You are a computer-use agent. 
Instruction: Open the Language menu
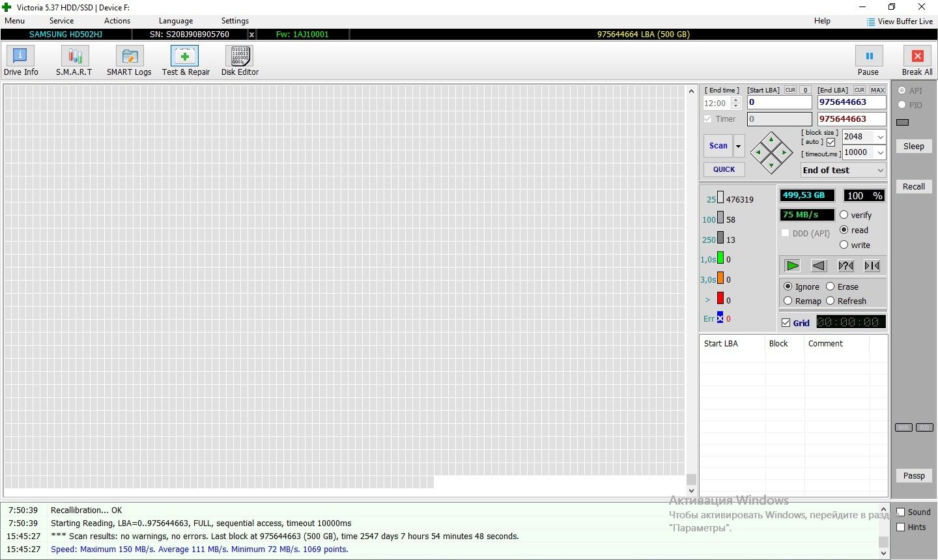click(x=176, y=21)
